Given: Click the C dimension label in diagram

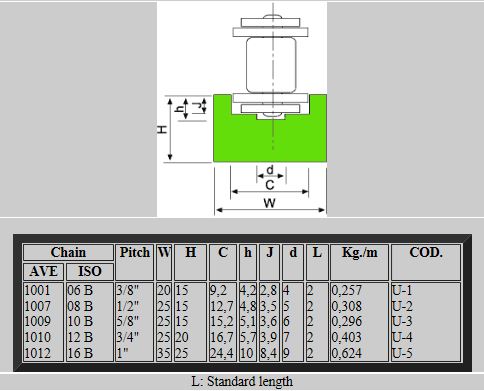Looking at the screenshot, I should pos(270,185).
